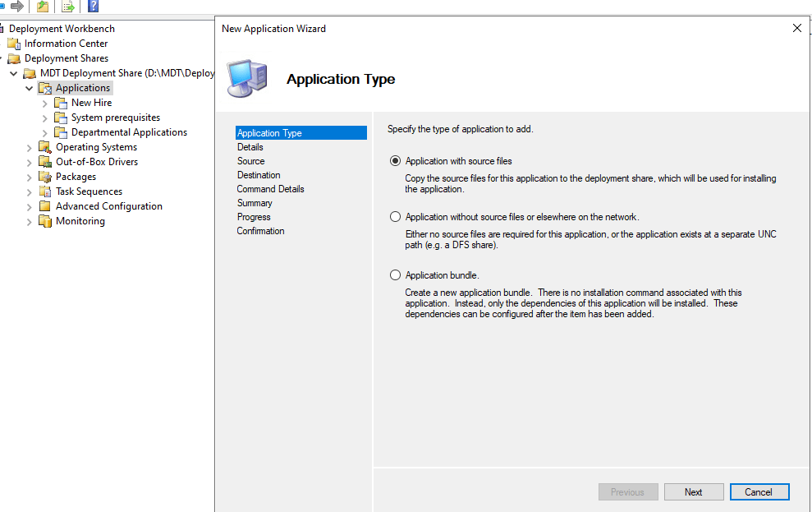812x512 pixels.
Task: Click the Next button
Action: (694, 492)
